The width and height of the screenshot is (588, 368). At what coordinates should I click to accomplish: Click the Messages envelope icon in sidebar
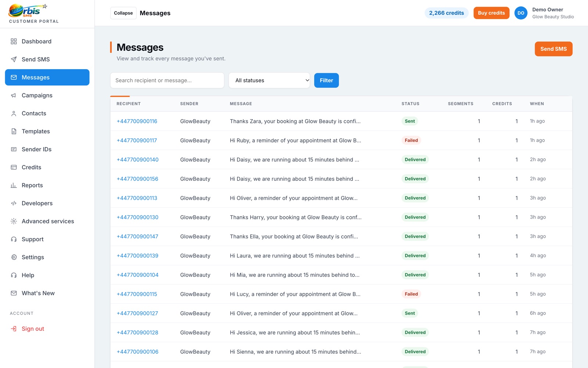coord(14,77)
